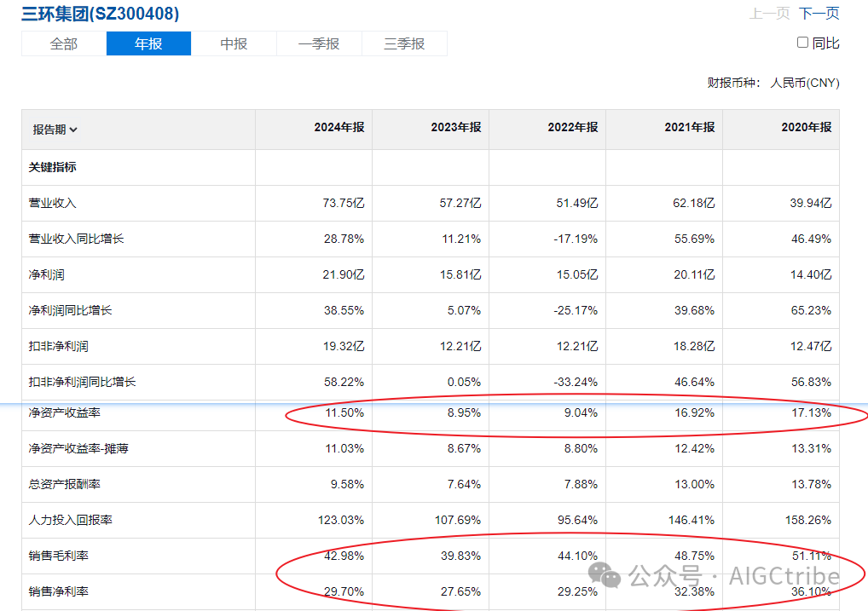Image resolution: width=868 pixels, height=611 pixels.
Task: Click the -33.24% value
Action: (576, 383)
